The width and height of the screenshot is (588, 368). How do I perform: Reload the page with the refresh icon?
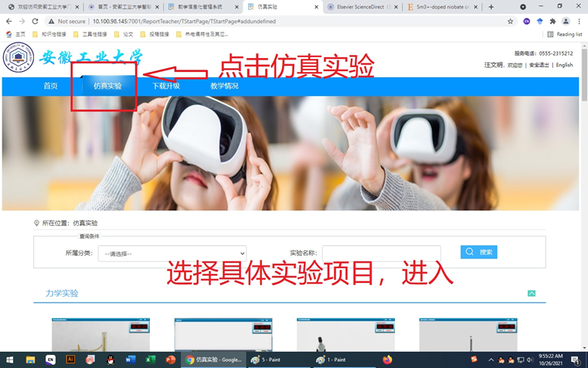coord(36,22)
